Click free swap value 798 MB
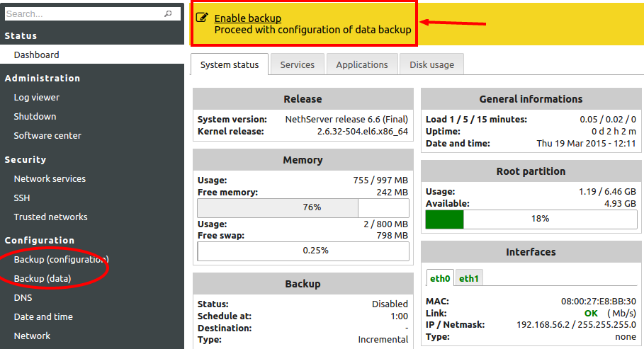This screenshot has height=349, width=644. click(392, 235)
